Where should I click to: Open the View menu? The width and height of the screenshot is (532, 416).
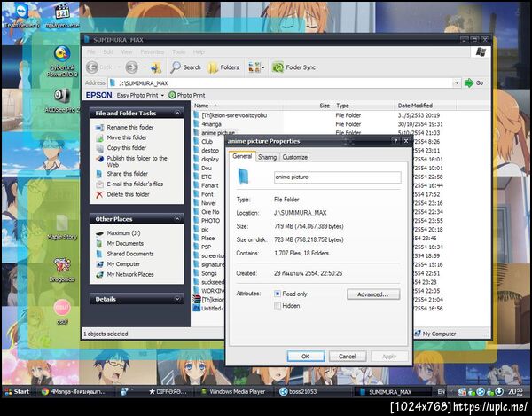pyautogui.click(x=127, y=52)
